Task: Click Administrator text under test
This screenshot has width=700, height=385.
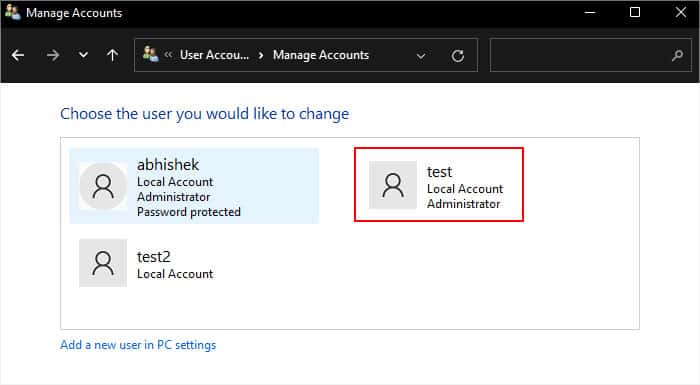Action: (463, 204)
